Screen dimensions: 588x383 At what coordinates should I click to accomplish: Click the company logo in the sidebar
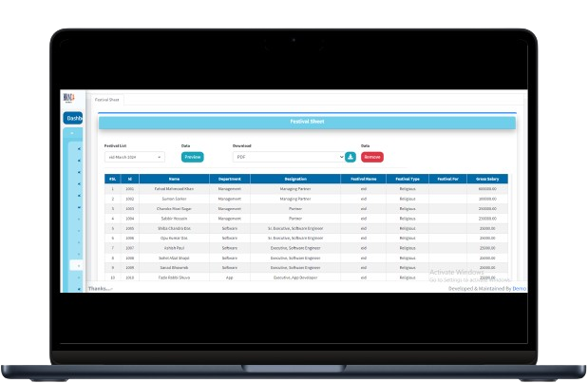click(x=68, y=98)
